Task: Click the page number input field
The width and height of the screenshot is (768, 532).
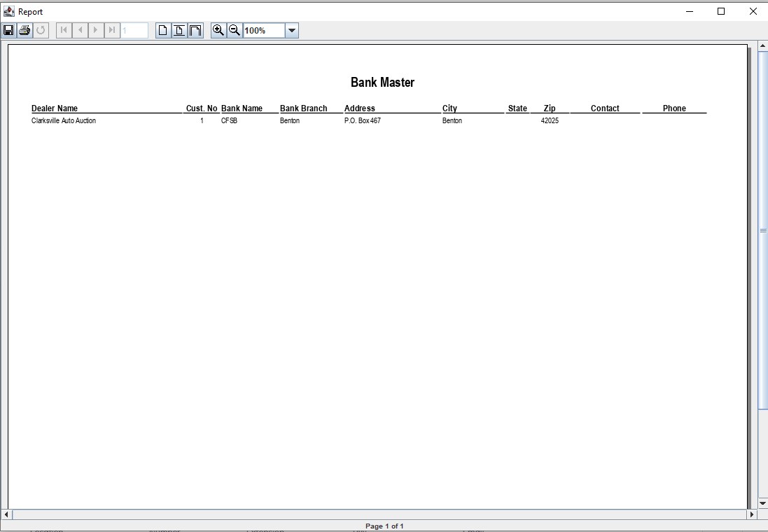Action: (134, 30)
